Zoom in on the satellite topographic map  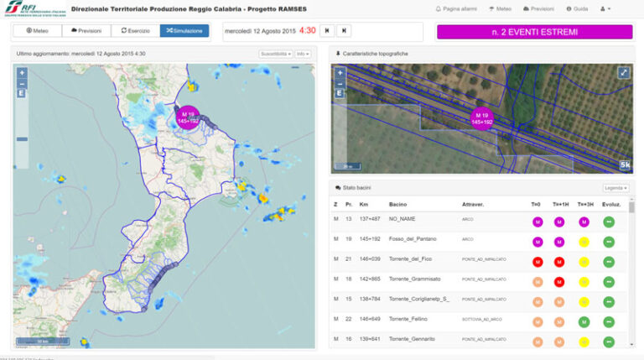(340, 73)
